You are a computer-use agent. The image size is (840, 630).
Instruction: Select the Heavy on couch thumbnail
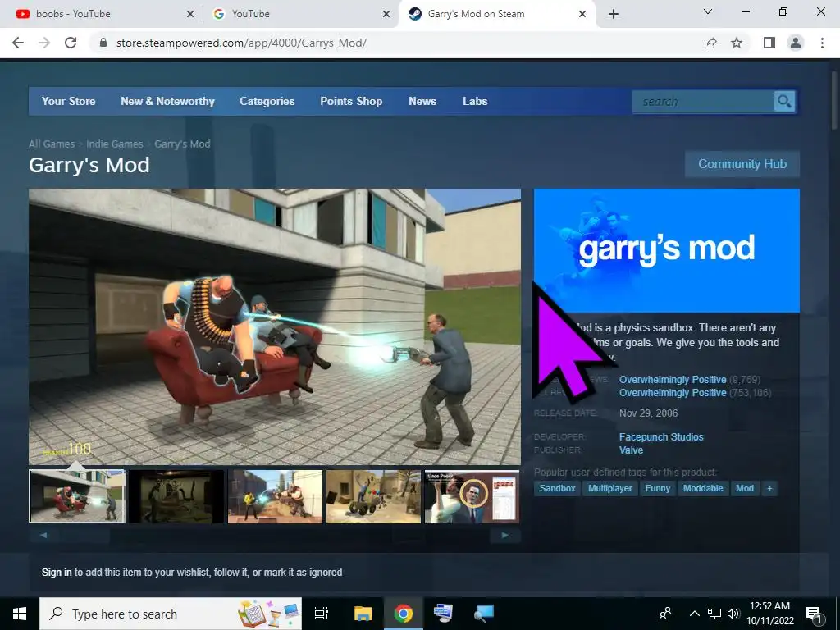[77, 496]
